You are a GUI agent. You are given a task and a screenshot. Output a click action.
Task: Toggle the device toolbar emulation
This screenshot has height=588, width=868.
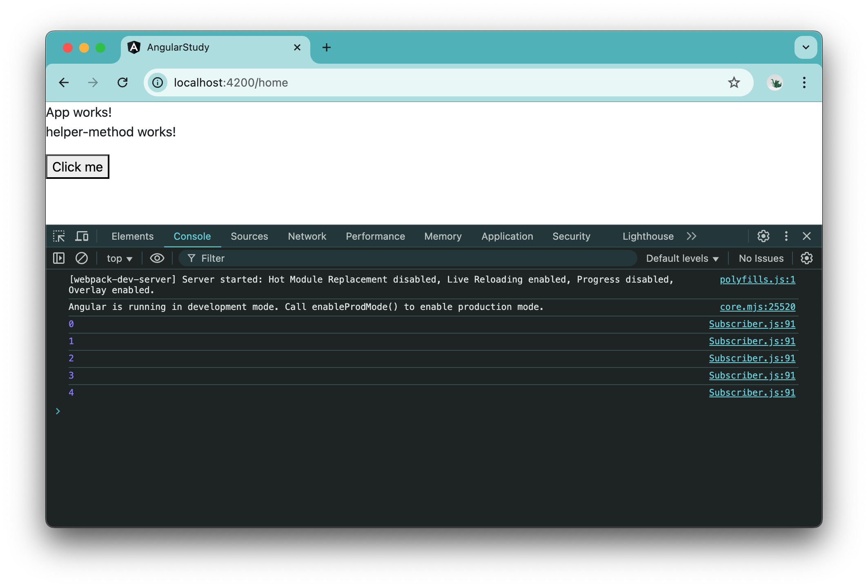click(82, 236)
